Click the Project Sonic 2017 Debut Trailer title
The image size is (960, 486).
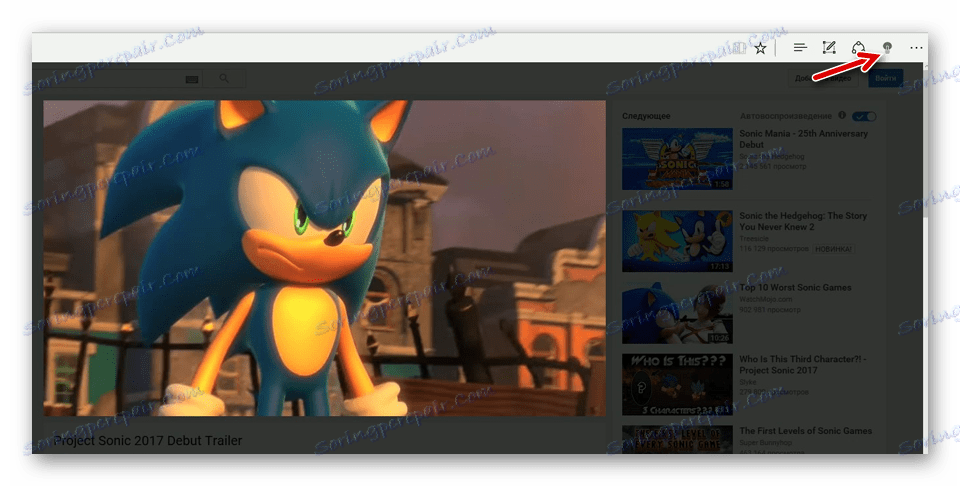(x=148, y=441)
